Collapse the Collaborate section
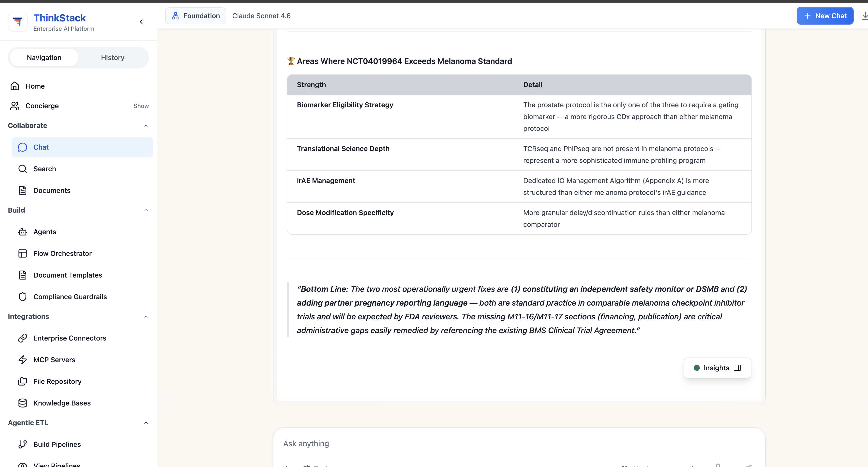The width and height of the screenshot is (868, 467). click(x=146, y=125)
